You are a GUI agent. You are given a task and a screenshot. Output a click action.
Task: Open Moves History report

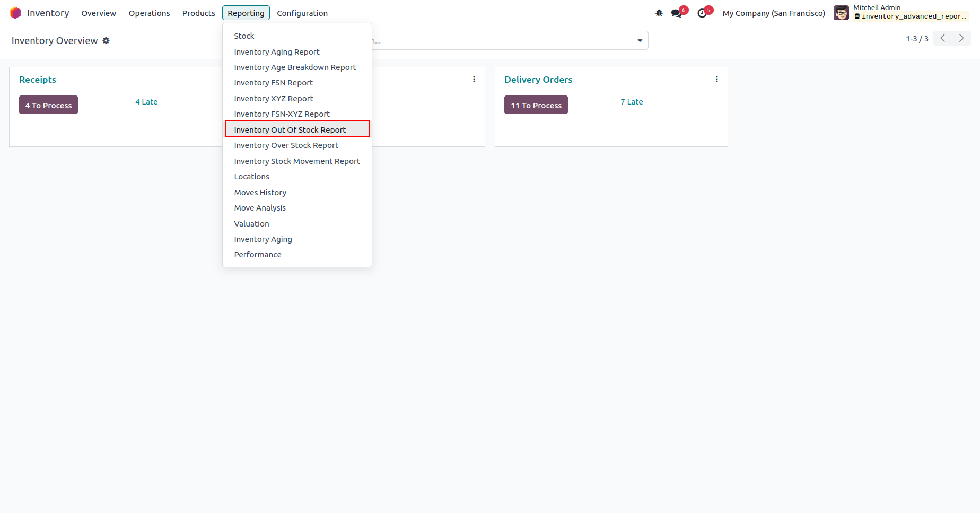tap(297, 193)
